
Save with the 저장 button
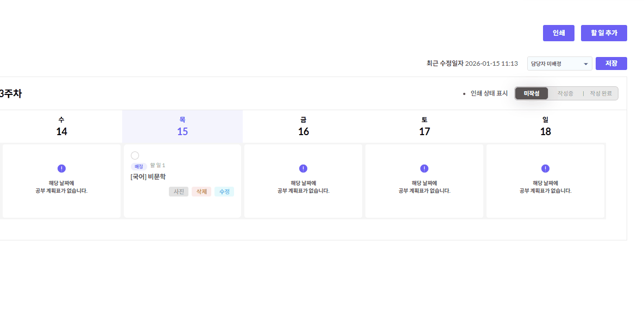(x=611, y=64)
